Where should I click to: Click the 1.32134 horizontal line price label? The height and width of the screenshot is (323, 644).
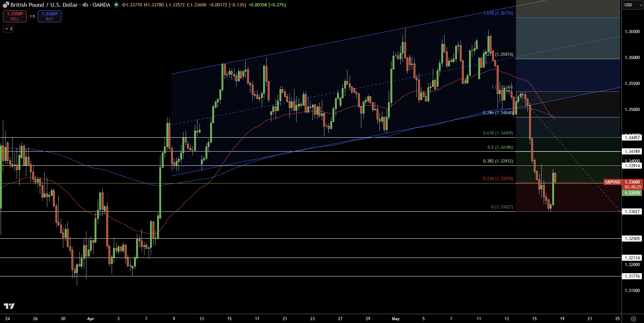tap(632, 258)
